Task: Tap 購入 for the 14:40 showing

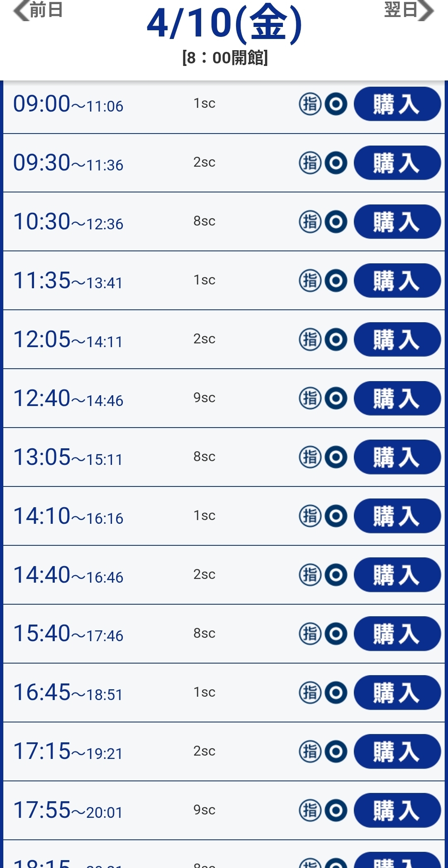Action: pos(397,575)
